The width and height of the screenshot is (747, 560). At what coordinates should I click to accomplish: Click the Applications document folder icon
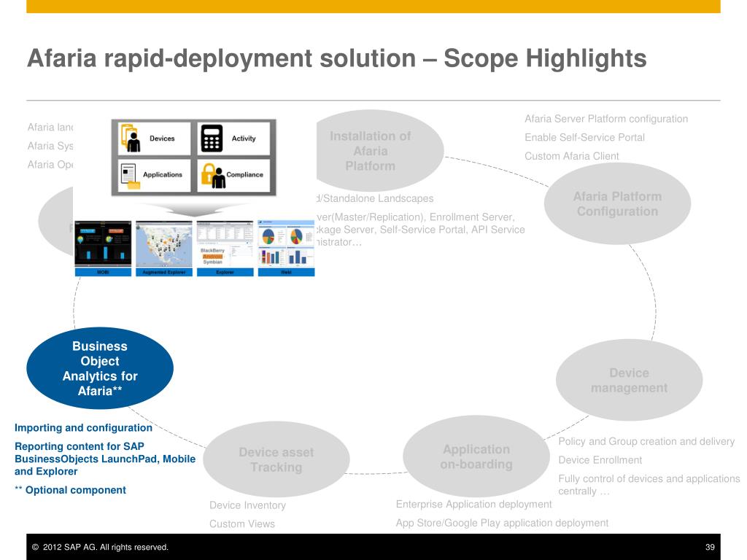(131, 176)
